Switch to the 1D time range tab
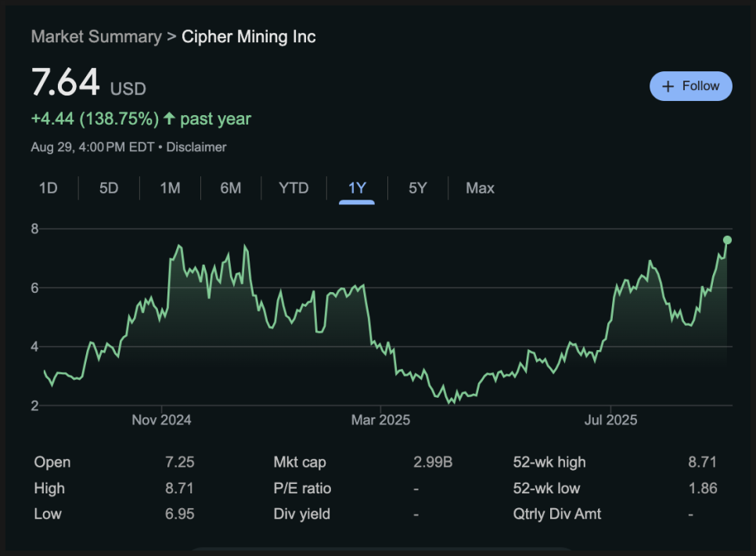The image size is (756, 556). [49, 188]
